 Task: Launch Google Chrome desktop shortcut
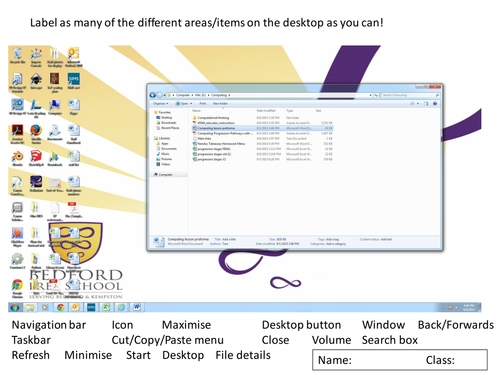tap(17, 288)
